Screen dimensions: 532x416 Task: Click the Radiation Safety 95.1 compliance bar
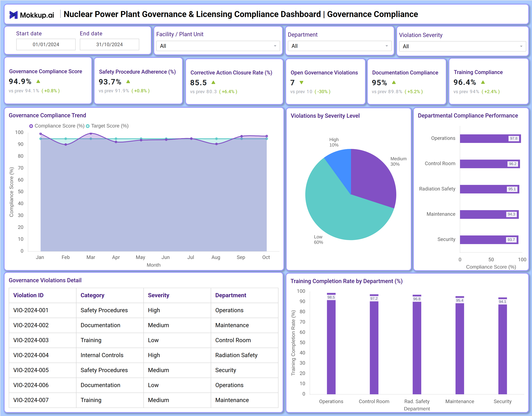(490, 189)
